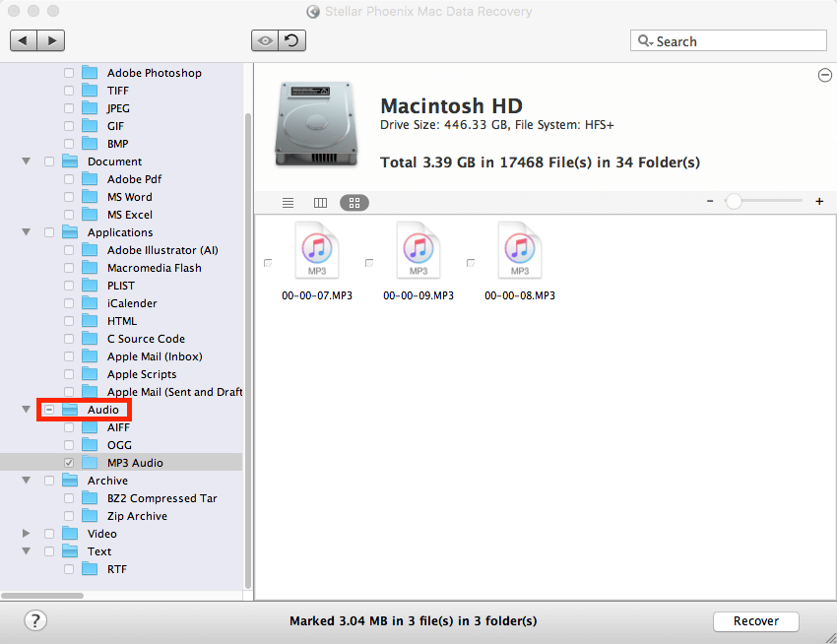Switch to column view icon
Screen dimensions: 837x644
click(320, 203)
